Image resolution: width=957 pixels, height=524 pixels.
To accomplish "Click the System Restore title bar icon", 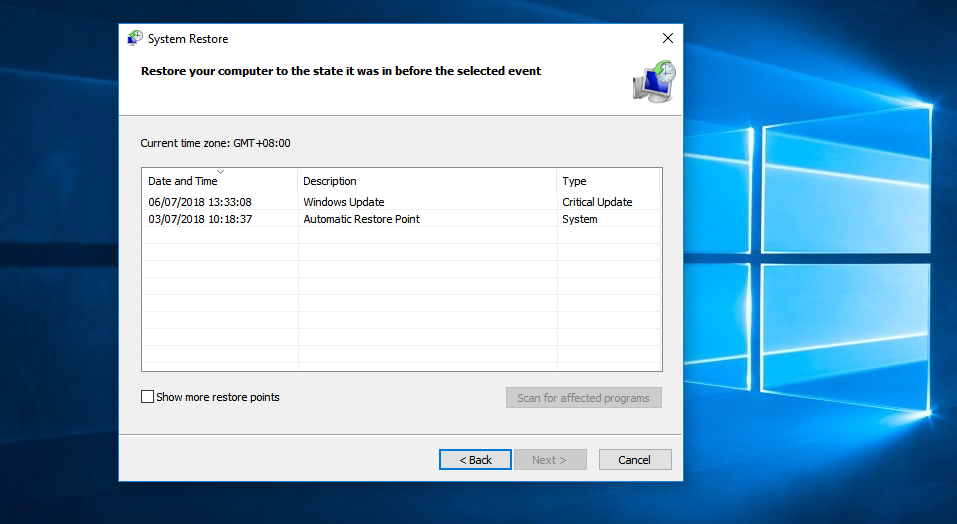I will coord(134,38).
